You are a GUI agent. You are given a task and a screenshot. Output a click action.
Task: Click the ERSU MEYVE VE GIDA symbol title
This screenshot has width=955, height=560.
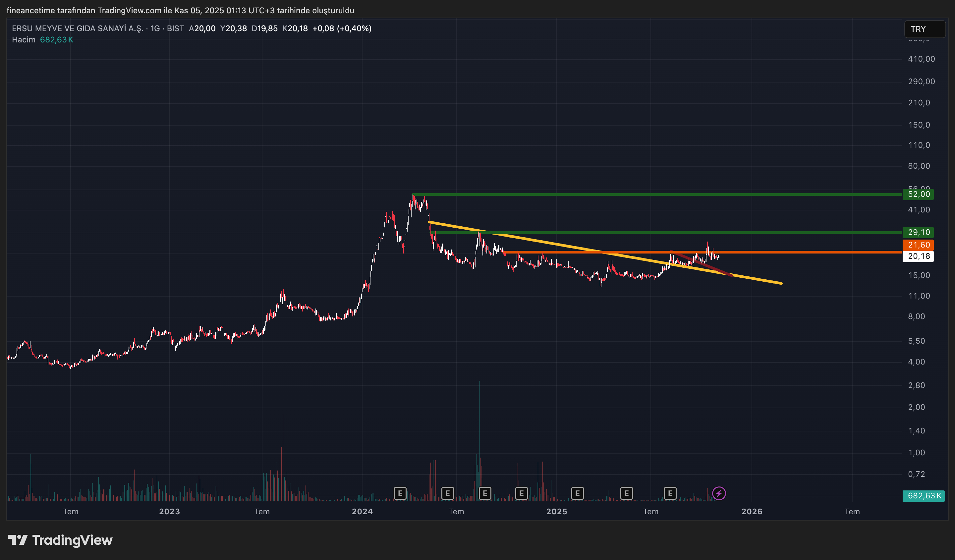[x=77, y=28]
